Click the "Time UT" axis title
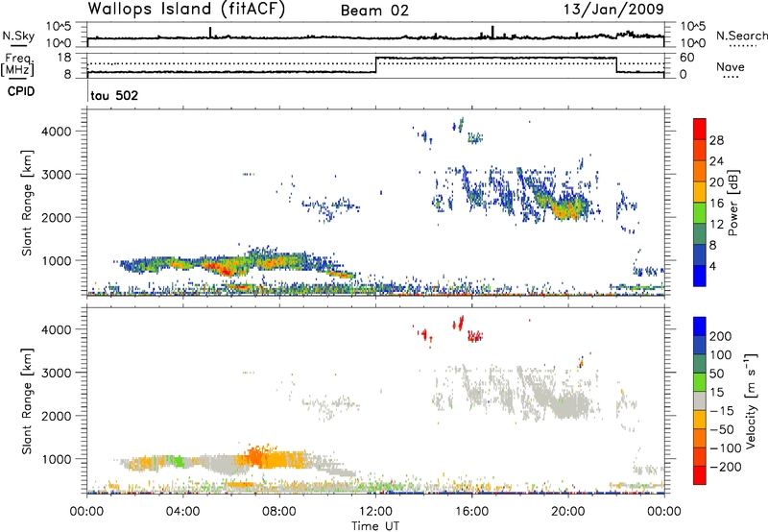The height and width of the screenshot is (532, 768). click(x=375, y=526)
